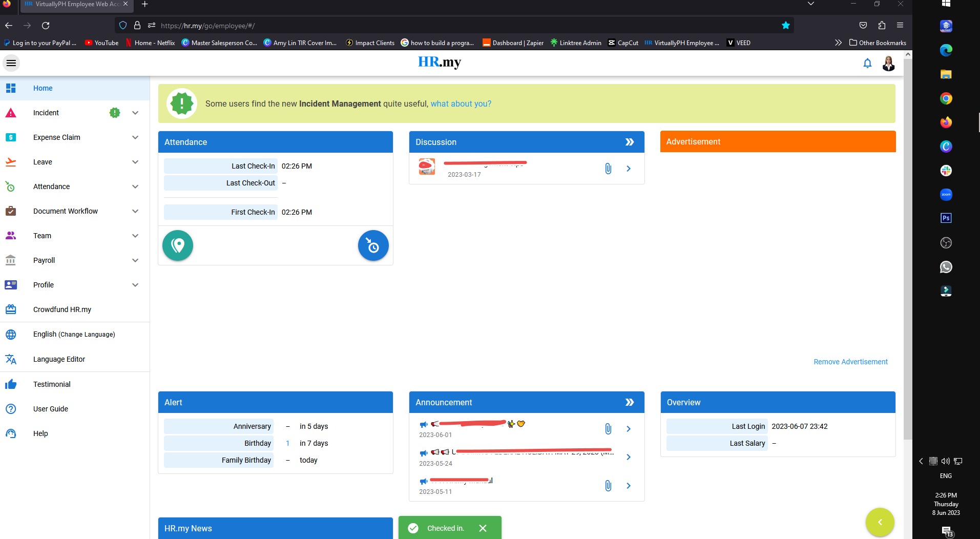Click the Remove Advertisement link
This screenshot has width=980, height=539.
(x=850, y=362)
